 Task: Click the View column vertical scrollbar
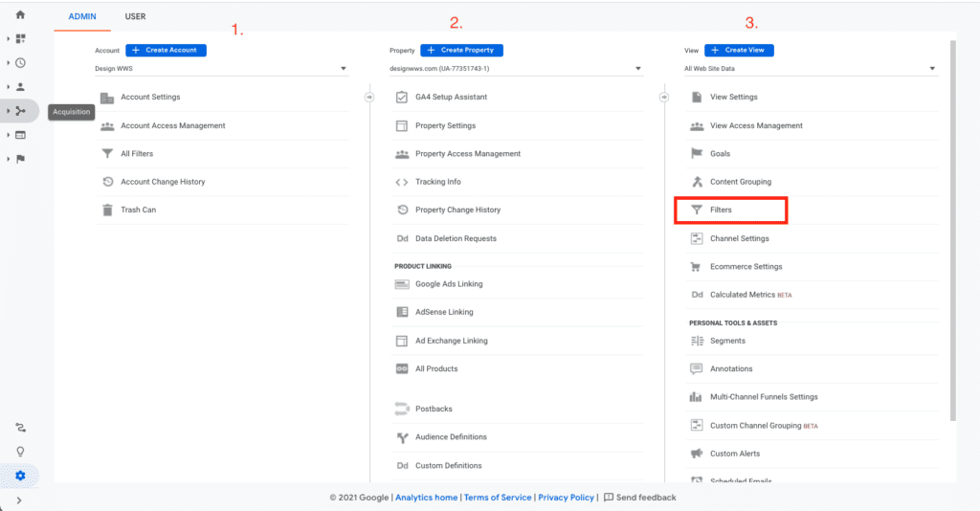tap(952, 232)
